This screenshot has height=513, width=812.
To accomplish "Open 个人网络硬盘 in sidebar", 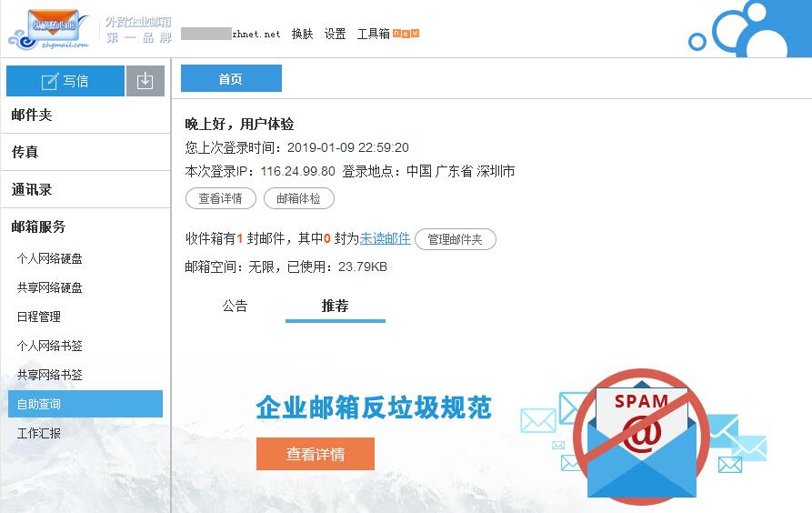I will point(49,258).
